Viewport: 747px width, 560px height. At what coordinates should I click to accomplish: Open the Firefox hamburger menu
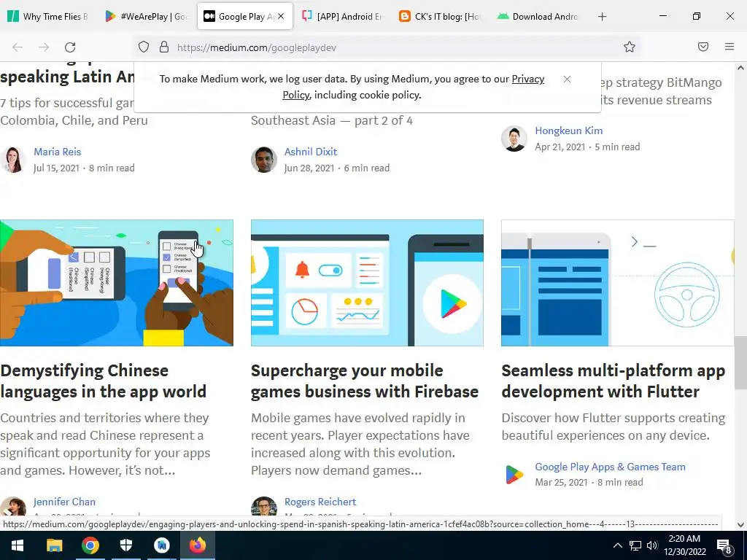click(729, 47)
